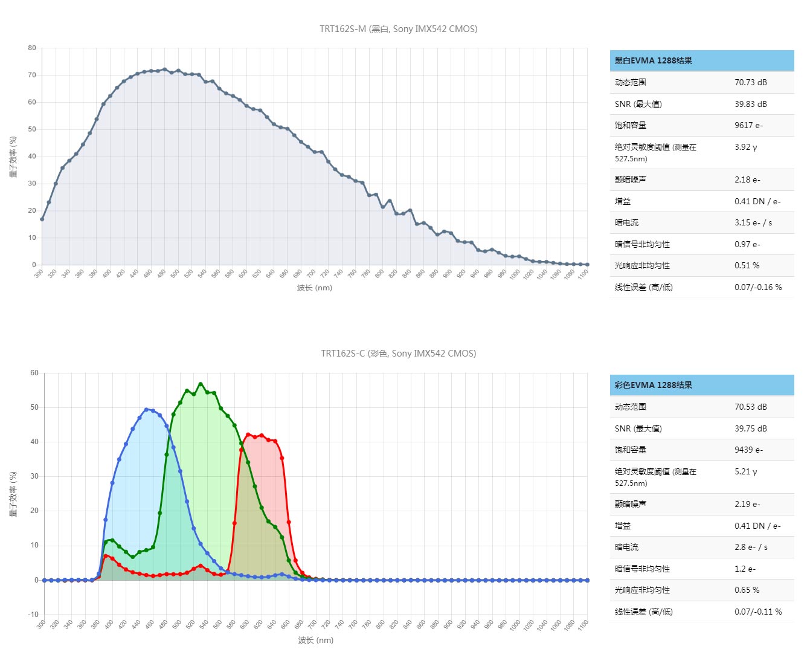Image resolution: width=810 pixels, height=672 pixels.
Task: Click the TRT162S-C color chart title
Action: (398, 354)
